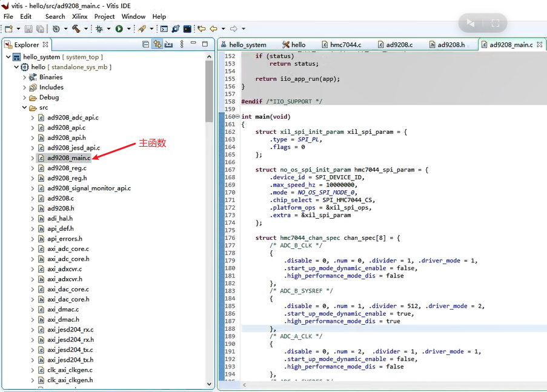Viewport: 547px width, 392px height.
Task: Open the Window menu
Action: (133, 16)
